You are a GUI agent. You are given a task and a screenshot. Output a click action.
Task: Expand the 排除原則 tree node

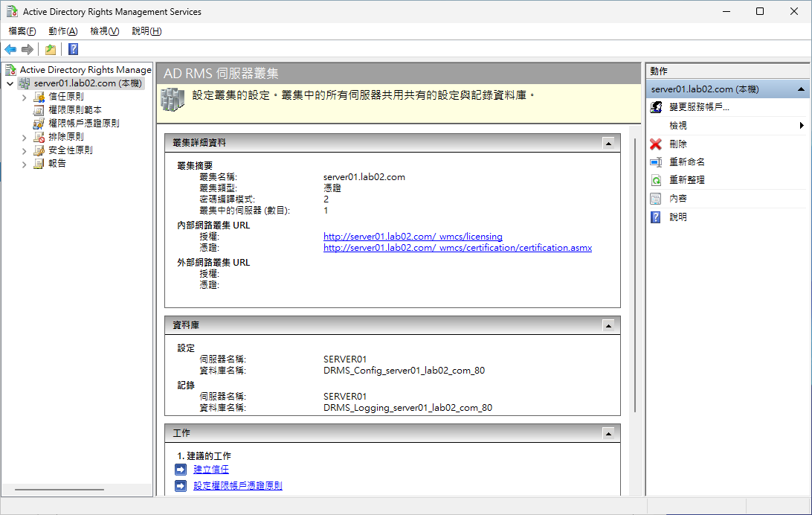coord(24,137)
